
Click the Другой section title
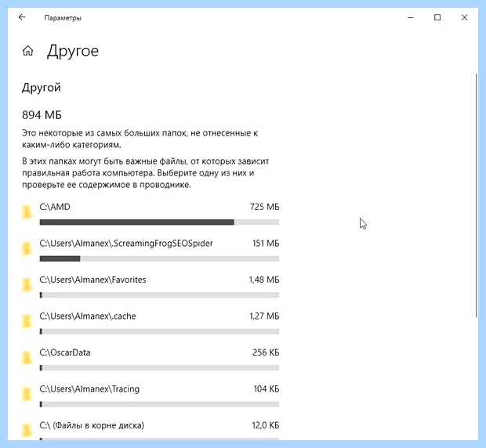pyautogui.click(x=42, y=88)
